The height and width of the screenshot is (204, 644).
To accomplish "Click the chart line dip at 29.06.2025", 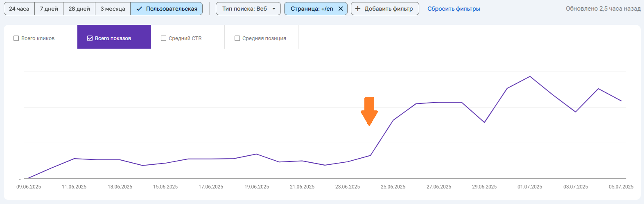I will click(x=484, y=122).
